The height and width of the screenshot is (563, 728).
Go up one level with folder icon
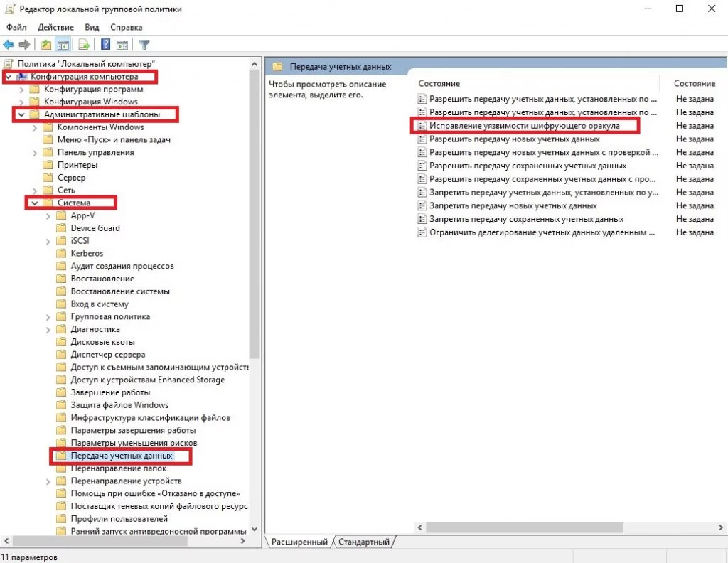pyautogui.click(x=46, y=45)
